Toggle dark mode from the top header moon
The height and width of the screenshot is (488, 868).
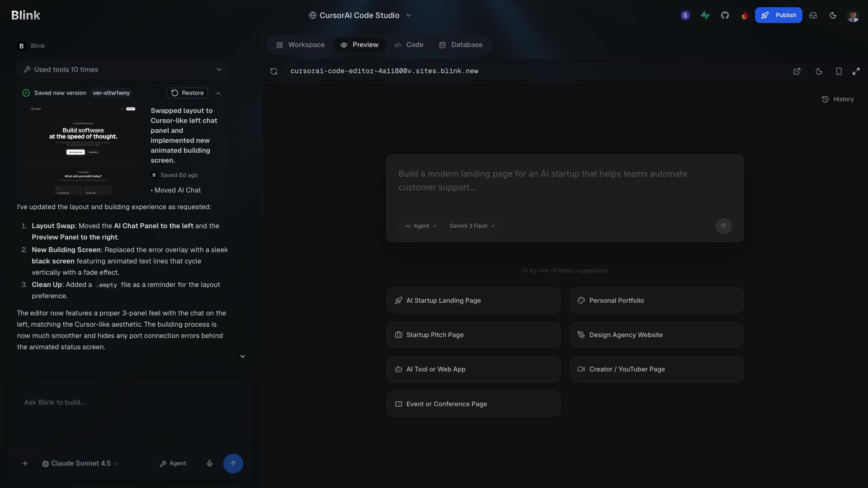(x=833, y=15)
